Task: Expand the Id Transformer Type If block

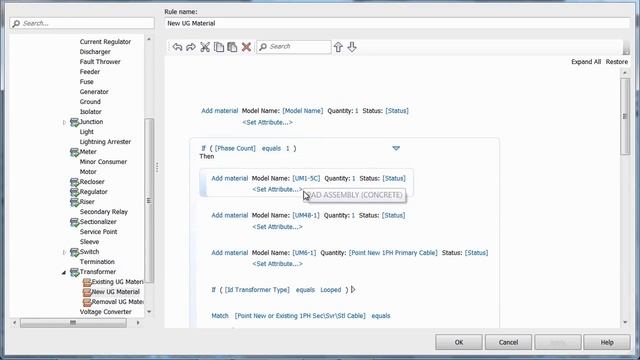Action: 353,289
